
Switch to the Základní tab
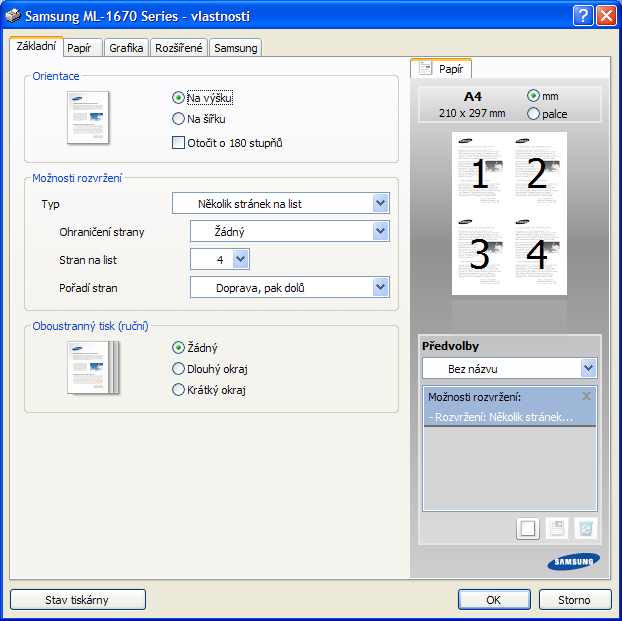(36, 46)
